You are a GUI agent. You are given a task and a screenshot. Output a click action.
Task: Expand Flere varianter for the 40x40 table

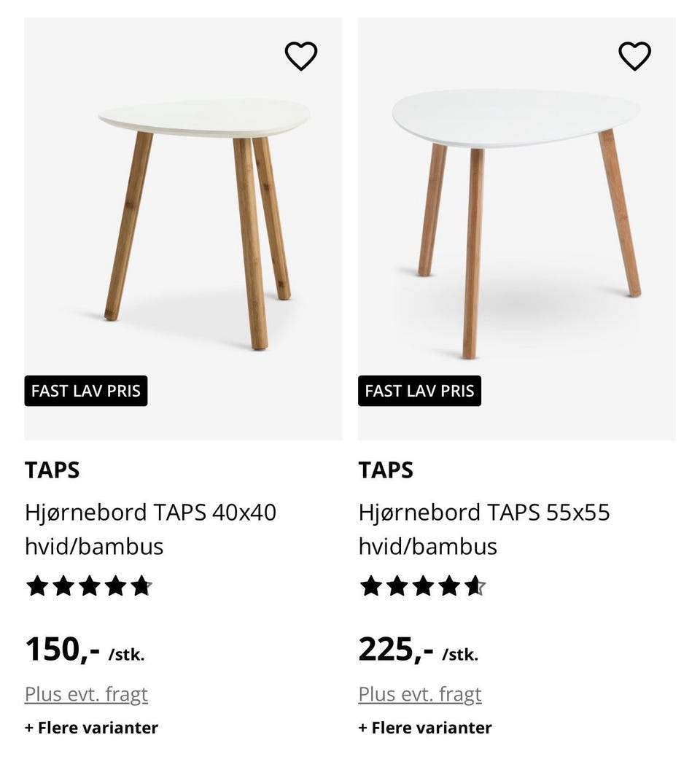click(91, 728)
